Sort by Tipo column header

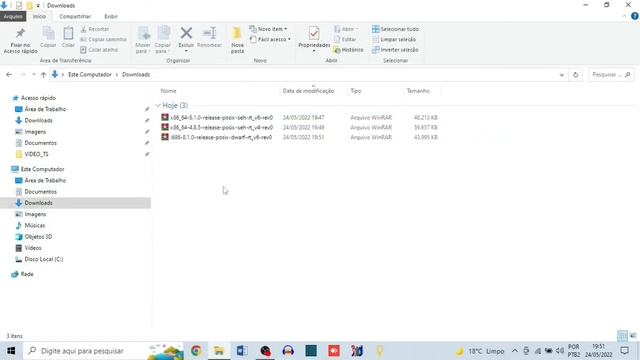(x=356, y=91)
